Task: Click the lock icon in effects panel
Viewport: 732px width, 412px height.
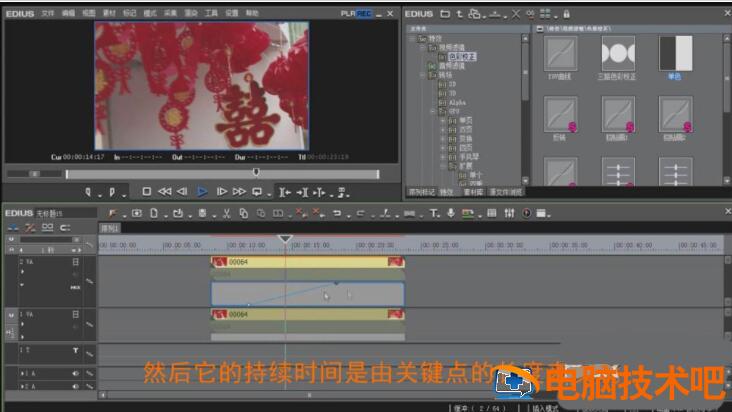Action: click(566, 14)
